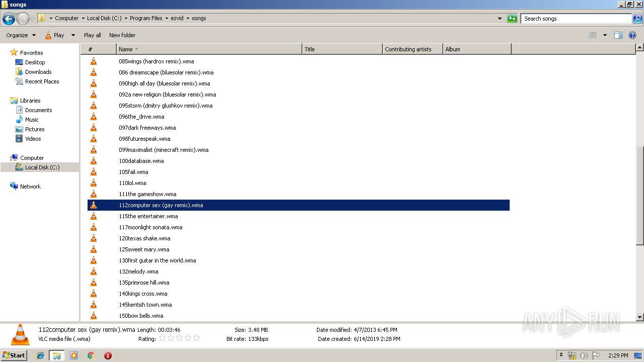Click the VLC icon next to 085wings
Screen dimensions: 644x362
(94, 61)
